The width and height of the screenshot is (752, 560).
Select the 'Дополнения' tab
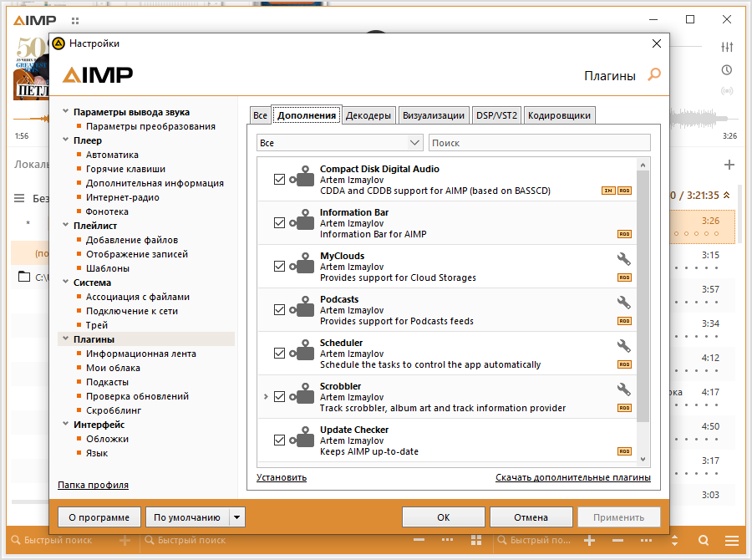tap(307, 115)
